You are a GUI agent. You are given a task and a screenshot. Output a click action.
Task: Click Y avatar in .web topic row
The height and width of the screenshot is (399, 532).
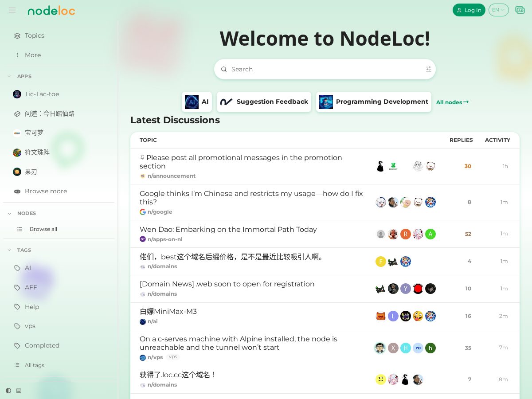coord(406,289)
